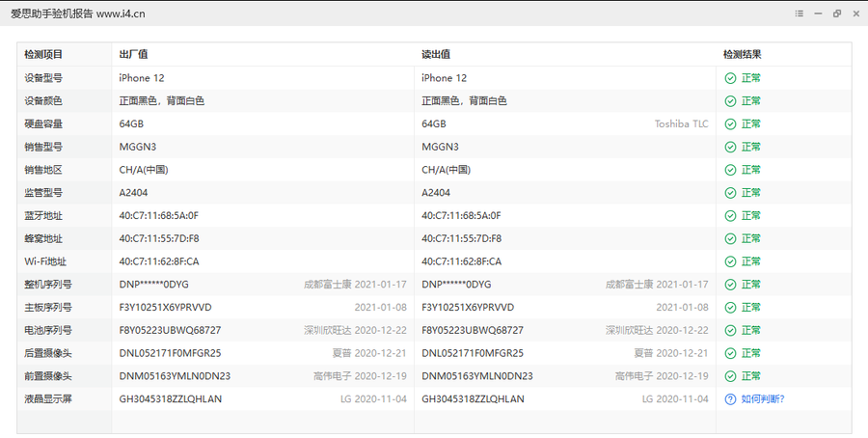The width and height of the screenshot is (868, 438).
Task: Select read mainboard serial F3Y10251X6YPRVVD
Action: click(468, 308)
